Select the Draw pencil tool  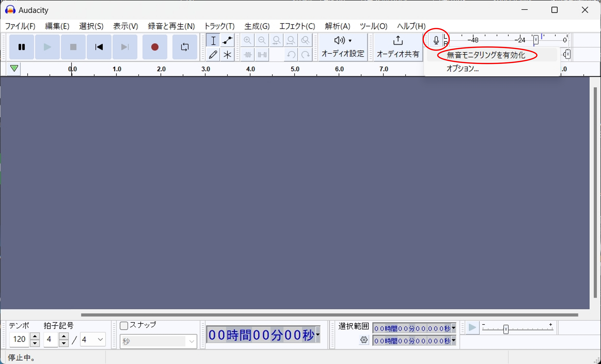tap(213, 54)
